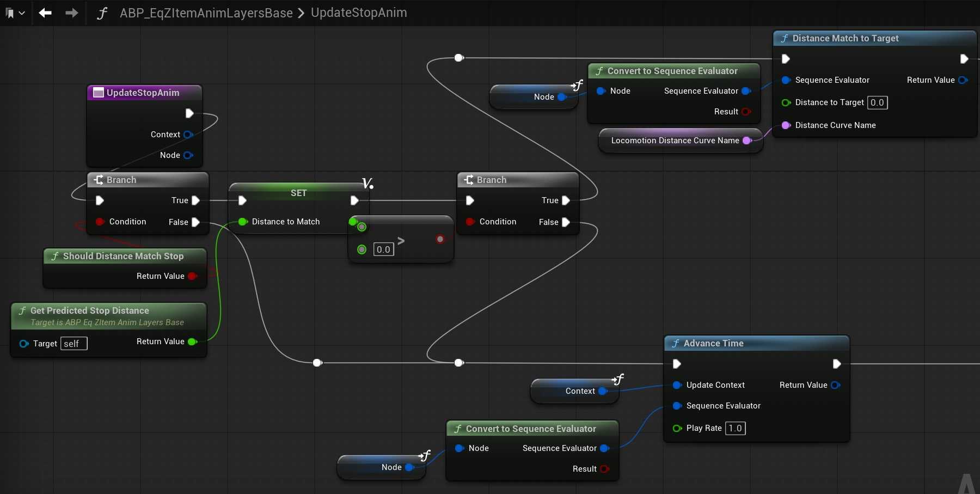
Task: Click the UpdateStopAnim node's execution output pin
Action: point(189,113)
